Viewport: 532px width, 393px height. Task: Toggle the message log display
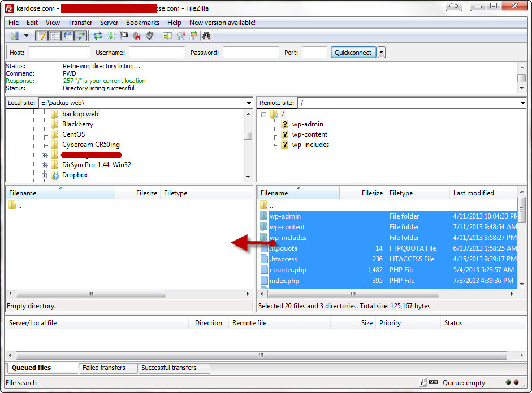pos(42,36)
